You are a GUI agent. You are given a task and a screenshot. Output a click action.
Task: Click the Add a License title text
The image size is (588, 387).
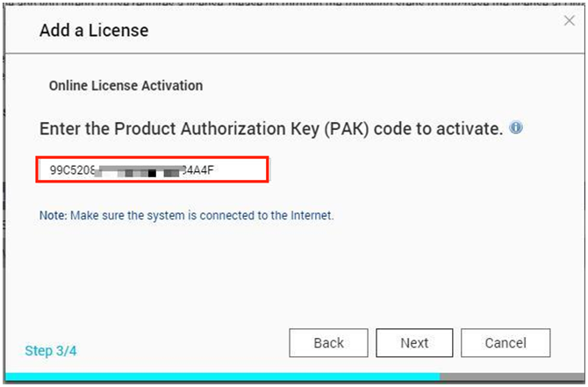point(94,31)
